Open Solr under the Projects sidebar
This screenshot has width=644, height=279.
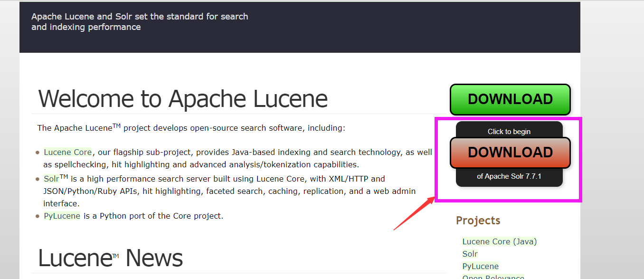pyautogui.click(x=470, y=254)
